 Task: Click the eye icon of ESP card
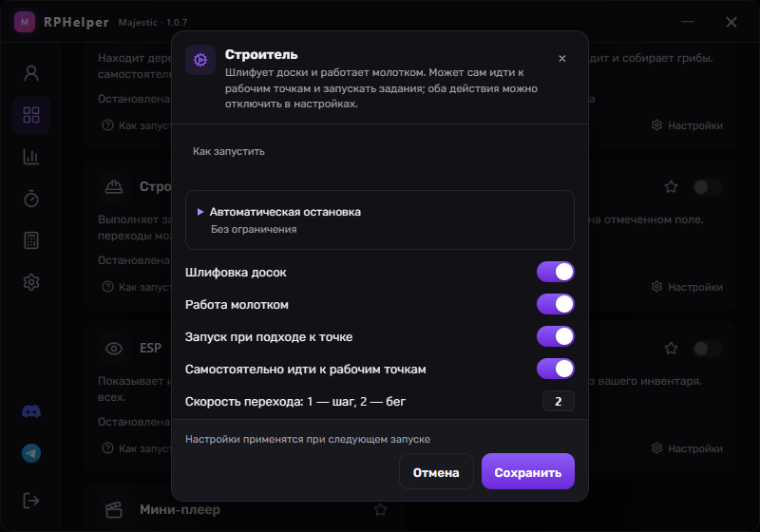(x=114, y=349)
